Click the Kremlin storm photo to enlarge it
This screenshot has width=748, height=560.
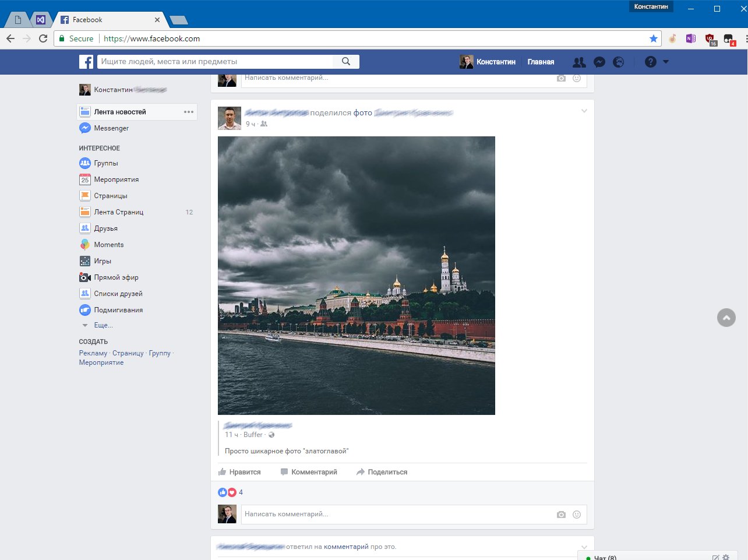356,274
